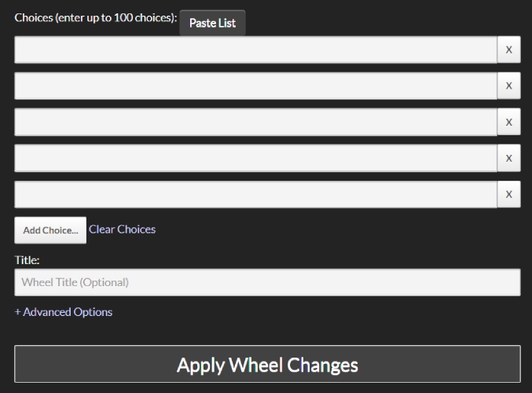Remove the first choice with its X button

click(x=508, y=50)
